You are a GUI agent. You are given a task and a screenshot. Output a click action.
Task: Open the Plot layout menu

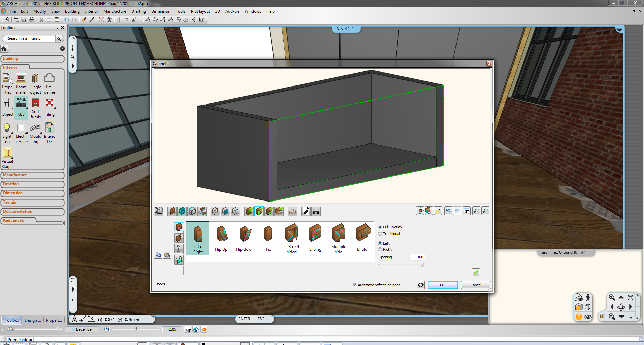coord(200,11)
